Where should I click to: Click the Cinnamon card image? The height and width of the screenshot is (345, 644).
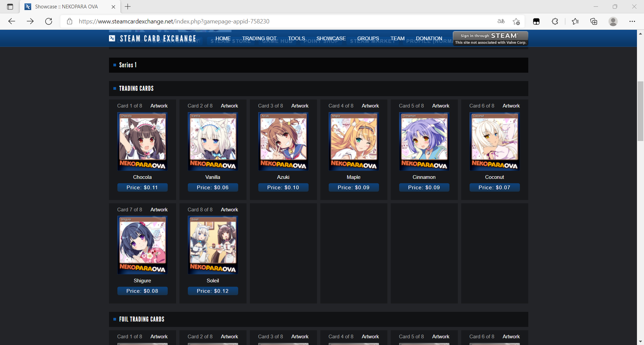point(424,141)
